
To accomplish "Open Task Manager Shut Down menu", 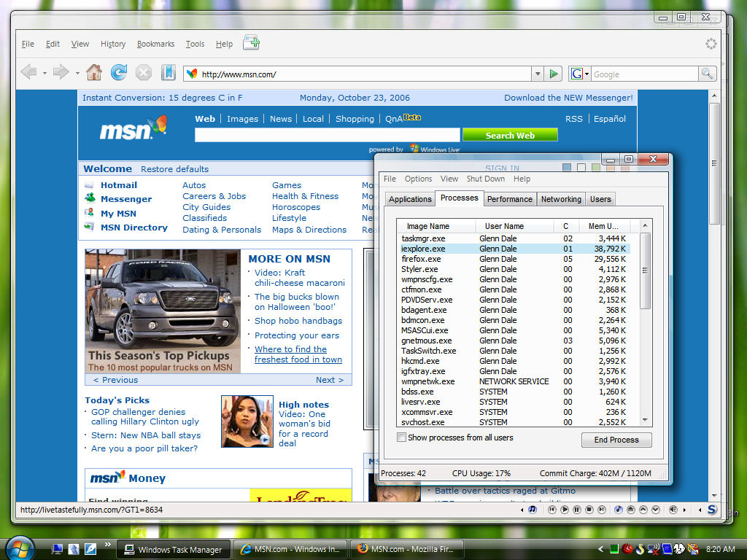I will tap(485, 179).
